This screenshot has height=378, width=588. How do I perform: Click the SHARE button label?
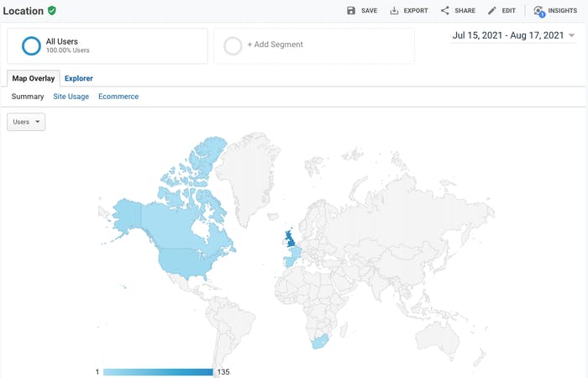[465, 10]
